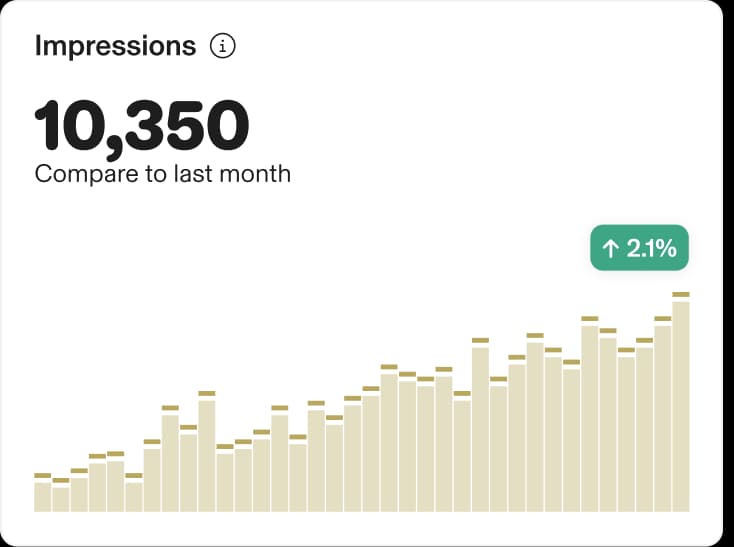Click the Compare to last month text
This screenshot has width=734, height=547.
(x=162, y=173)
